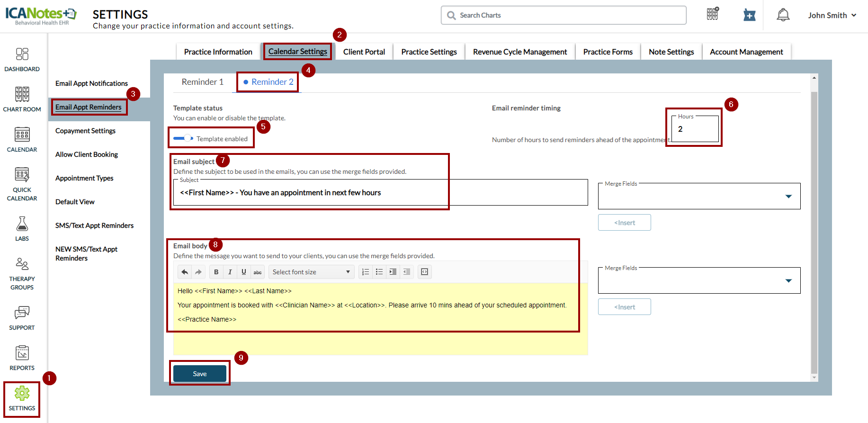Toggle italic formatting in the editor
The height and width of the screenshot is (423, 868).
[x=230, y=272]
